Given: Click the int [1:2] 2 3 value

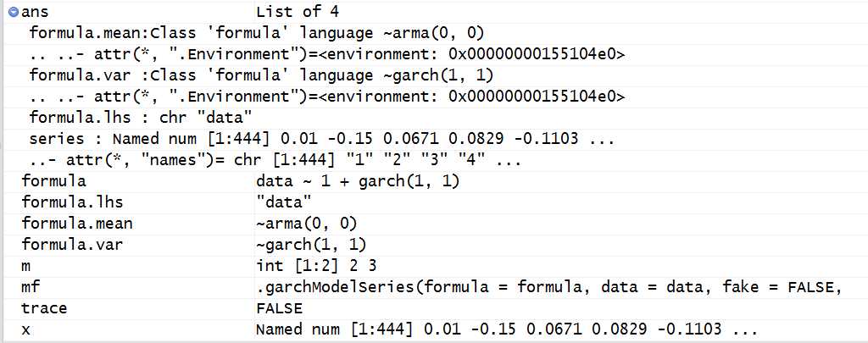Looking at the screenshot, I should [316, 266].
